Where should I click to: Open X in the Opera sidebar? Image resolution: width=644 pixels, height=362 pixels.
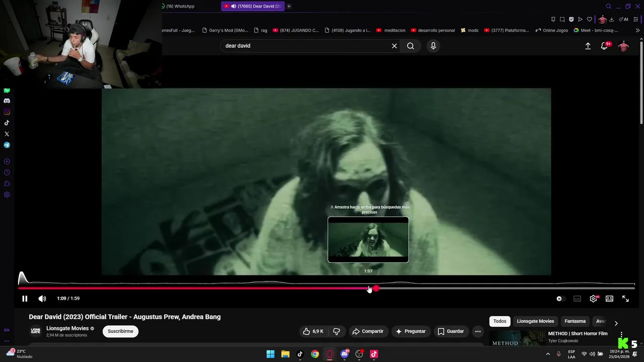pyautogui.click(x=7, y=134)
